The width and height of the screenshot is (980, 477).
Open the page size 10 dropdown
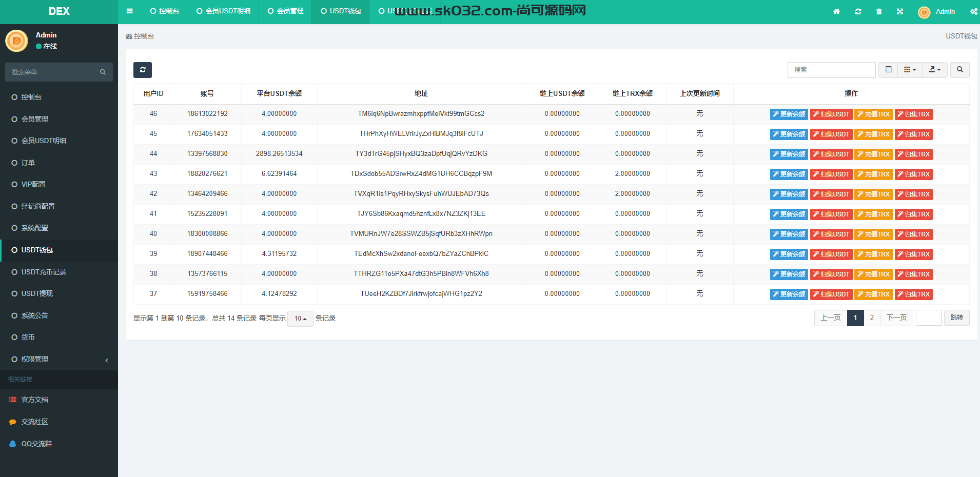coord(300,319)
